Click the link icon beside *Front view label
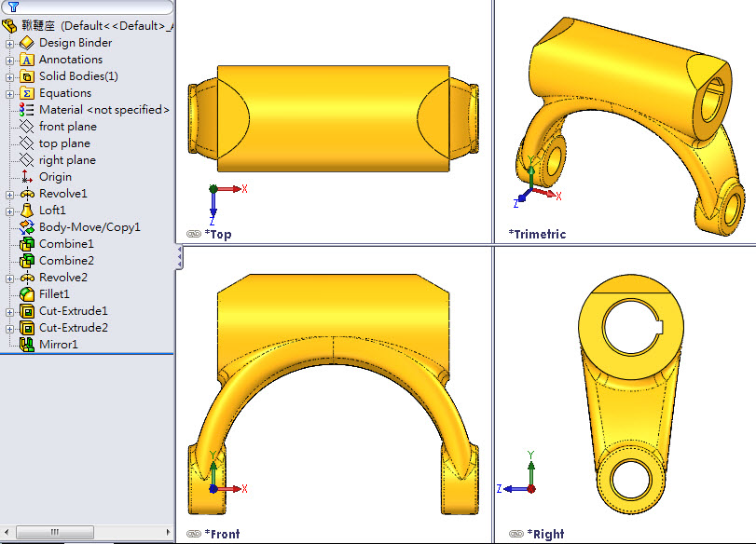The height and width of the screenshot is (544, 756). coord(194,534)
